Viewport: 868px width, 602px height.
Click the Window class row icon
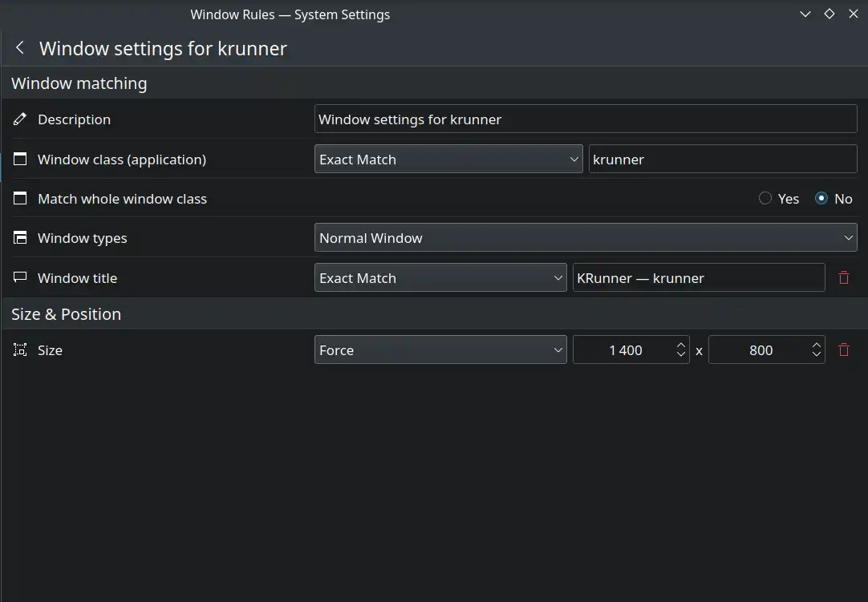click(x=20, y=160)
